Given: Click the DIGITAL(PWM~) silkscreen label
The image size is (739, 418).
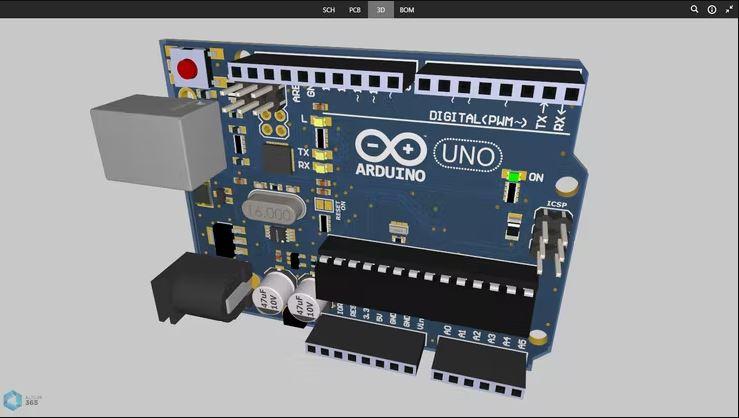Looking at the screenshot, I should 478,118.
